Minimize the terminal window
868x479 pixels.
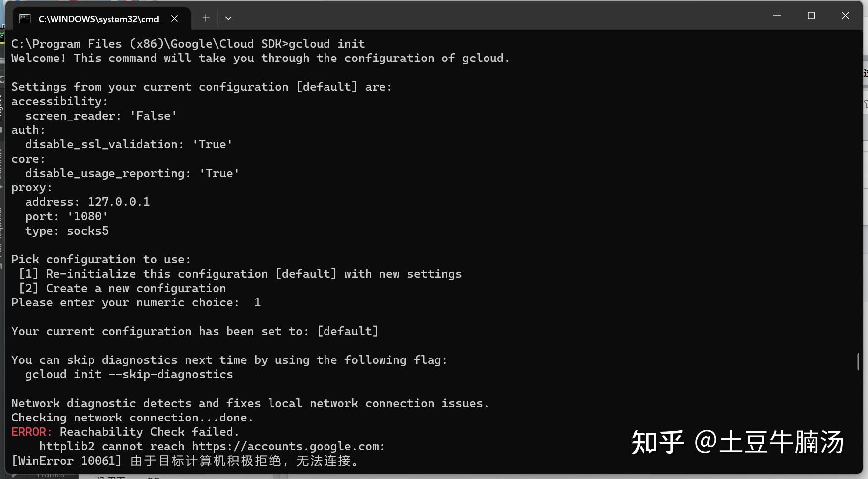pyautogui.click(x=777, y=16)
